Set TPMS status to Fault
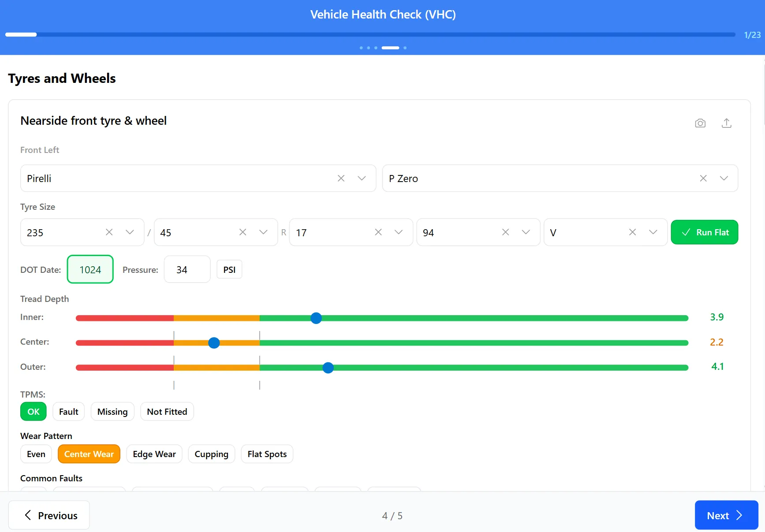The height and width of the screenshot is (532, 765). tap(68, 412)
